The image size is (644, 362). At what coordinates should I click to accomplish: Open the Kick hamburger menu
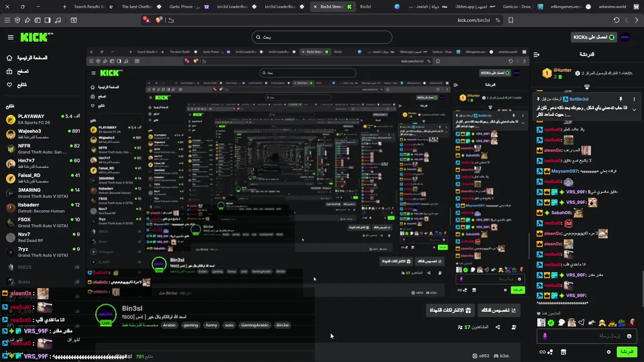[11, 37]
